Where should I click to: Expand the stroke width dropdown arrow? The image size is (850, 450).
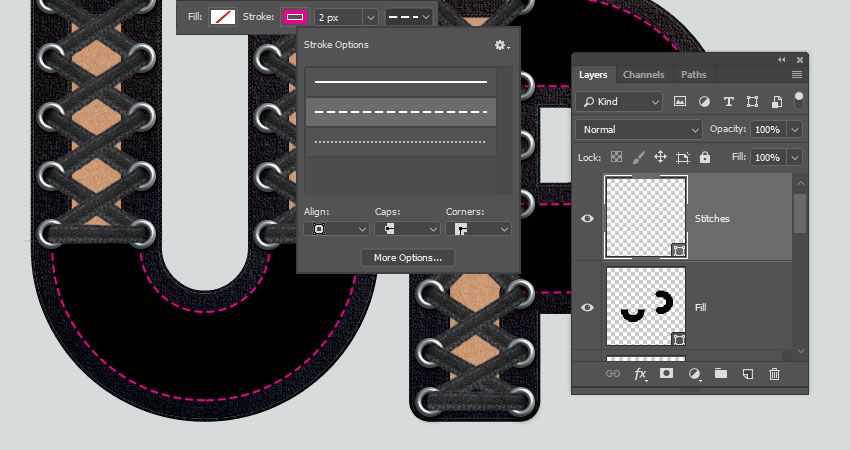tap(370, 17)
